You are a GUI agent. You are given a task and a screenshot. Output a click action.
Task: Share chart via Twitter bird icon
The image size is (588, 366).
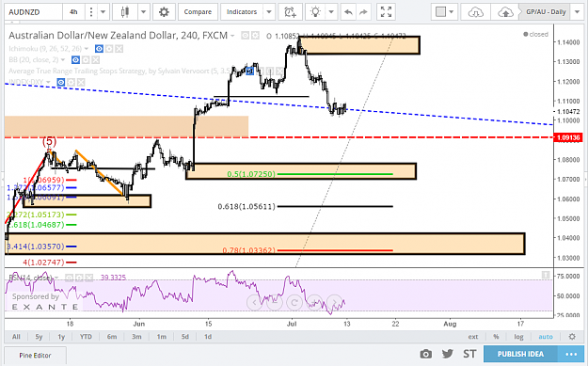(x=448, y=354)
